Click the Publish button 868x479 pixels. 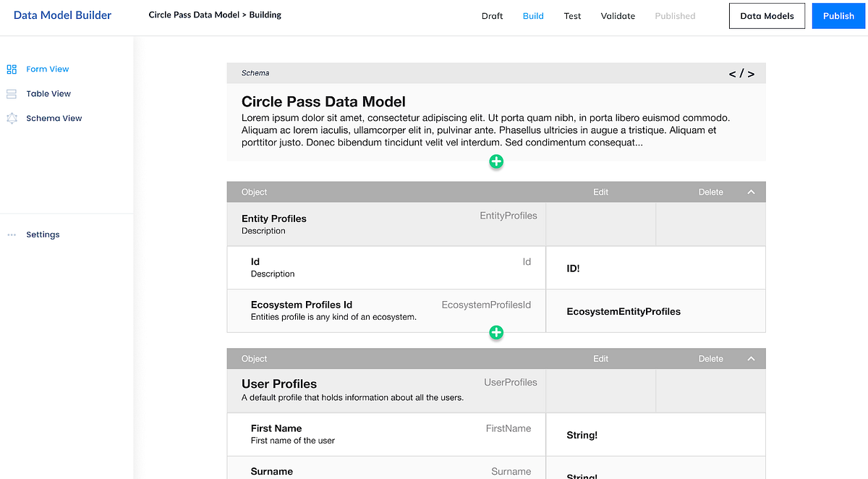coord(838,15)
